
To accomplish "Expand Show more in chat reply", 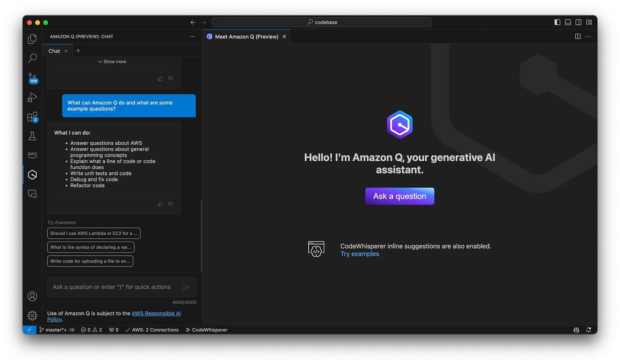I will (112, 62).
